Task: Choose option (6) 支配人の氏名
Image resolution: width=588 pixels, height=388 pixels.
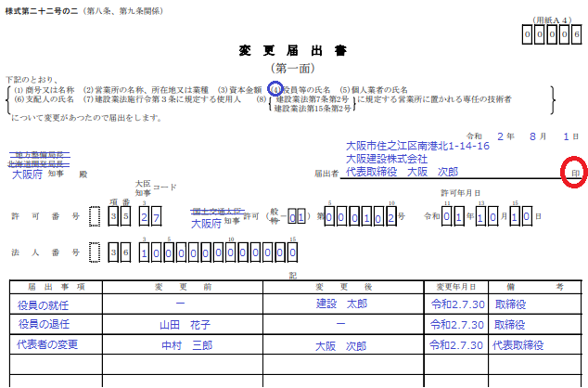Action: [44, 99]
